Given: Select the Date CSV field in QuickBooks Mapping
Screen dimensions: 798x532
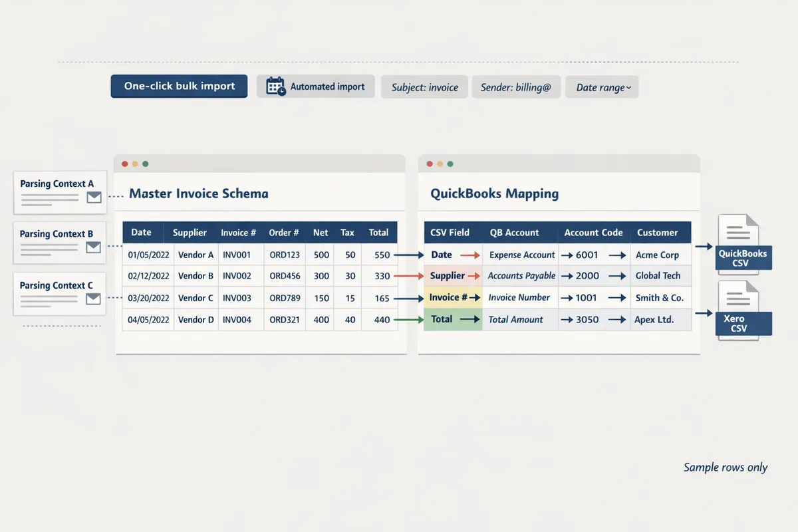Looking at the screenshot, I should point(454,255).
